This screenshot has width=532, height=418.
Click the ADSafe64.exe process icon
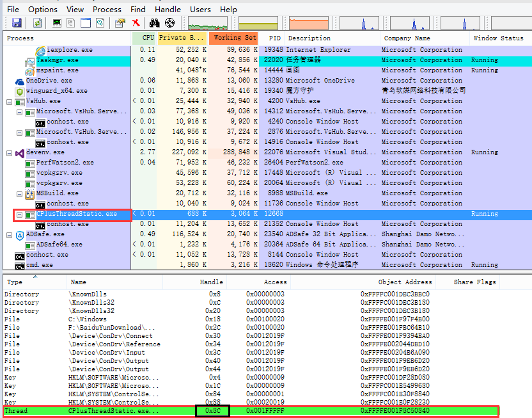tap(30, 246)
